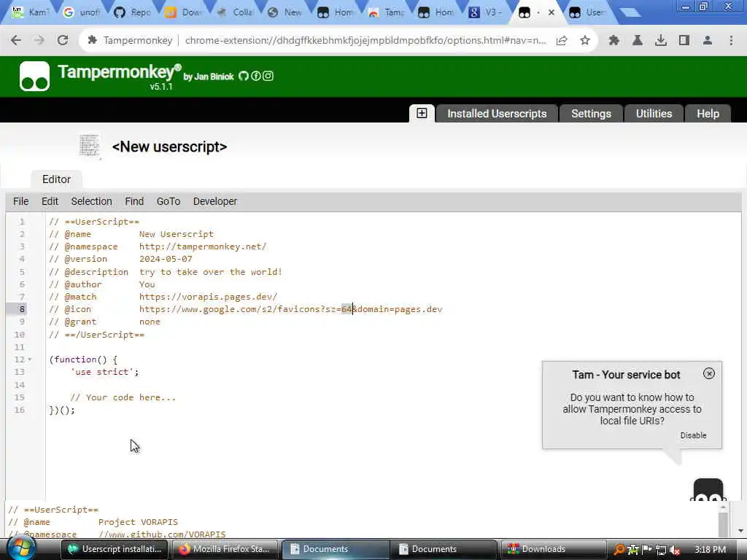This screenshot has width=747, height=560.
Task: Open Chrome downloads icon in toolbar
Action: (x=661, y=41)
